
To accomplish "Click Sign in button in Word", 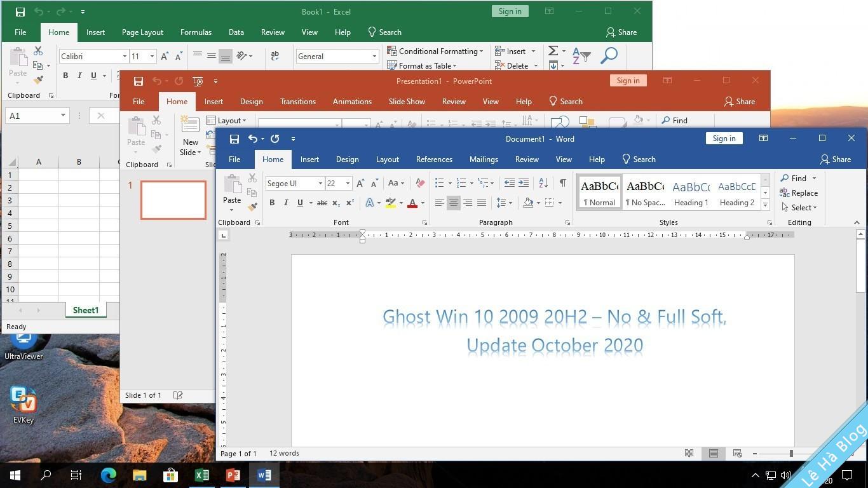I will pos(724,139).
